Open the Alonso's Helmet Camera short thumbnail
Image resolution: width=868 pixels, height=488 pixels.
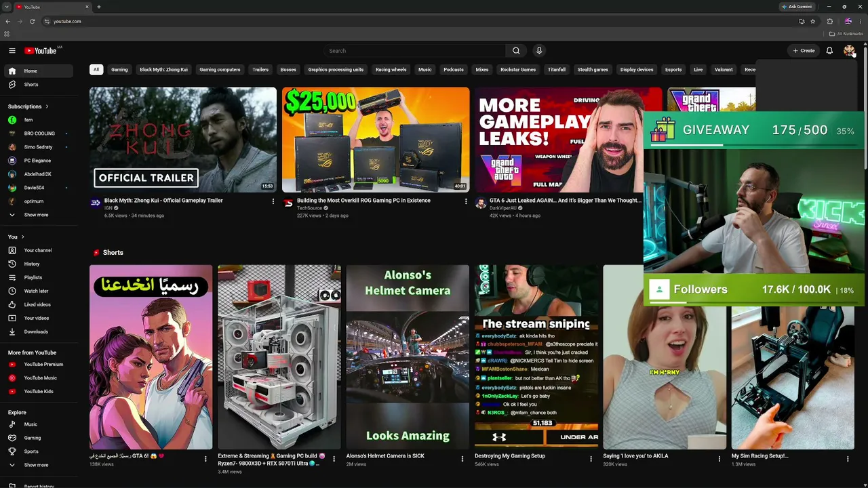pos(408,357)
